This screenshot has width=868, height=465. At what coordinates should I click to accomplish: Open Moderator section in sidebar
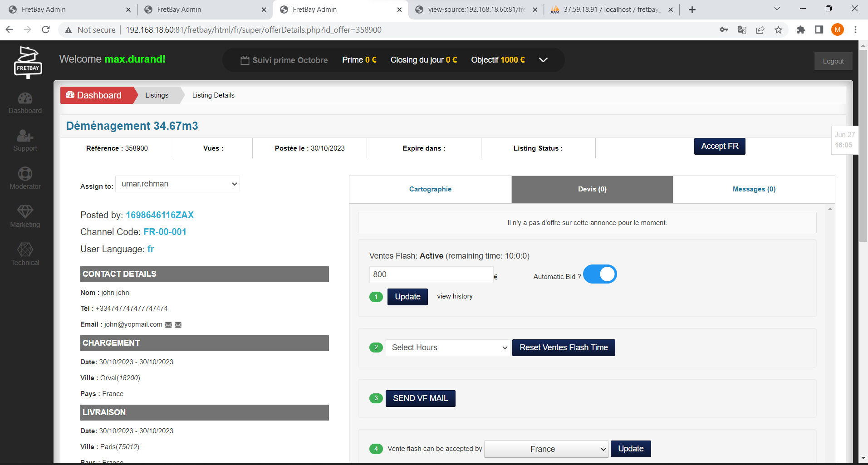point(25,179)
